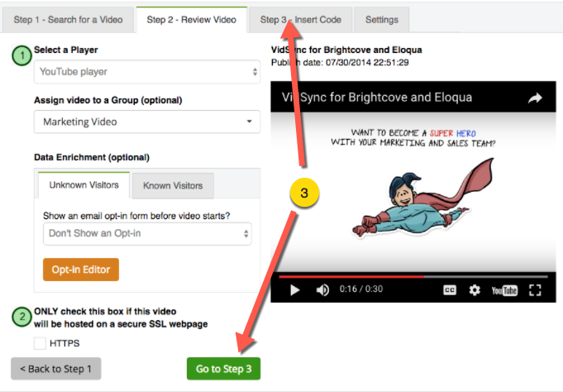The height and width of the screenshot is (392, 563).
Task: Click the video title in the player header
Action: pyautogui.click(x=377, y=98)
